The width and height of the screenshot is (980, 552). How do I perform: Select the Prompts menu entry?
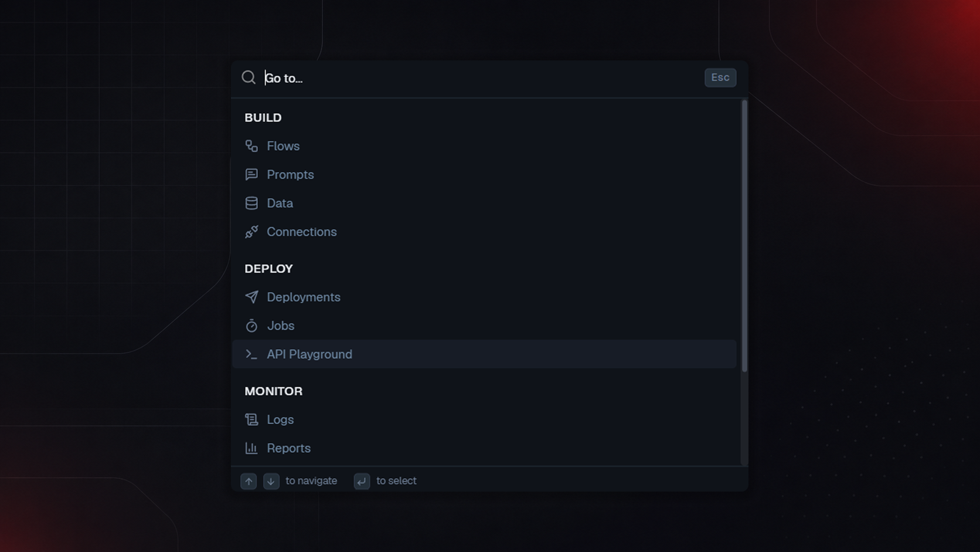click(484, 175)
